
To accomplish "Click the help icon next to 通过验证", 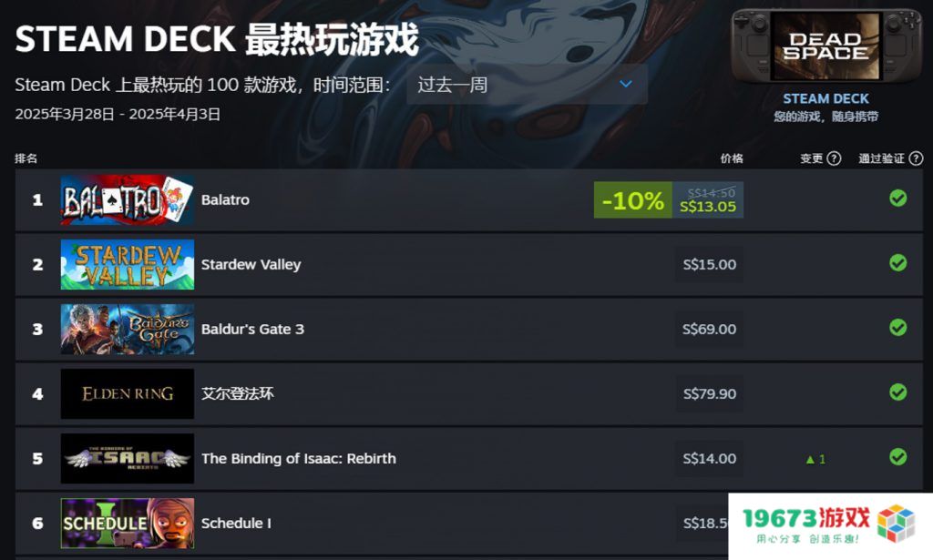I will 917,158.
